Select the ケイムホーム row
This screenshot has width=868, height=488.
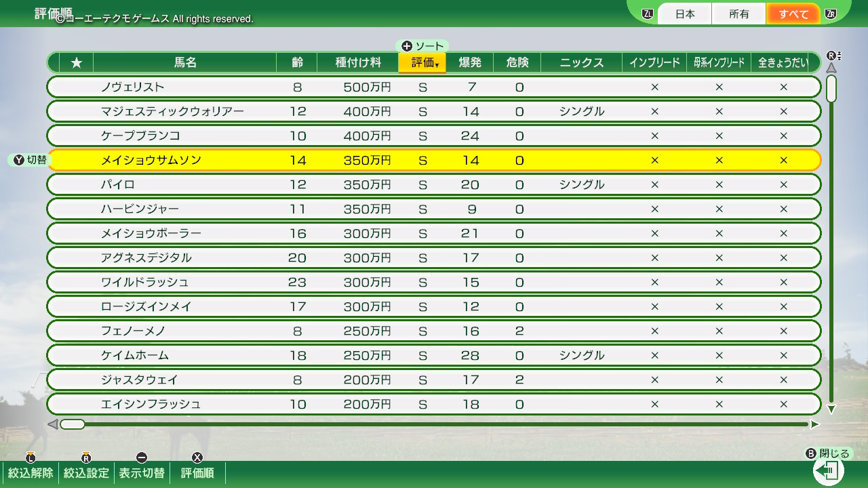[x=434, y=355]
